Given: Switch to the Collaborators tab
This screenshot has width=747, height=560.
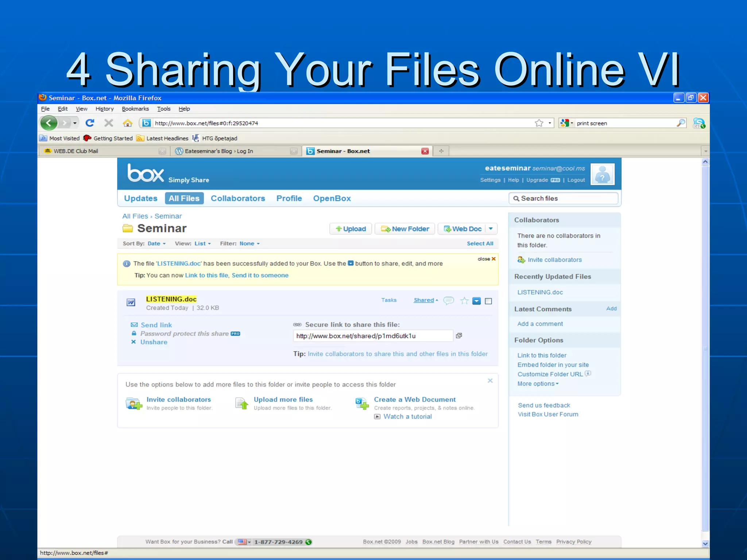Looking at the screenshot, I should [x=238, y=198].
